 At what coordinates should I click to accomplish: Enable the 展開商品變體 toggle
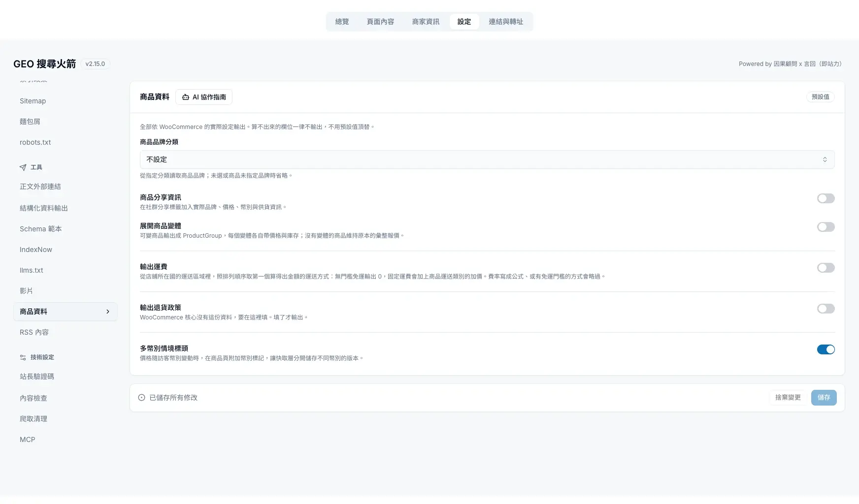tap(826, 227)
